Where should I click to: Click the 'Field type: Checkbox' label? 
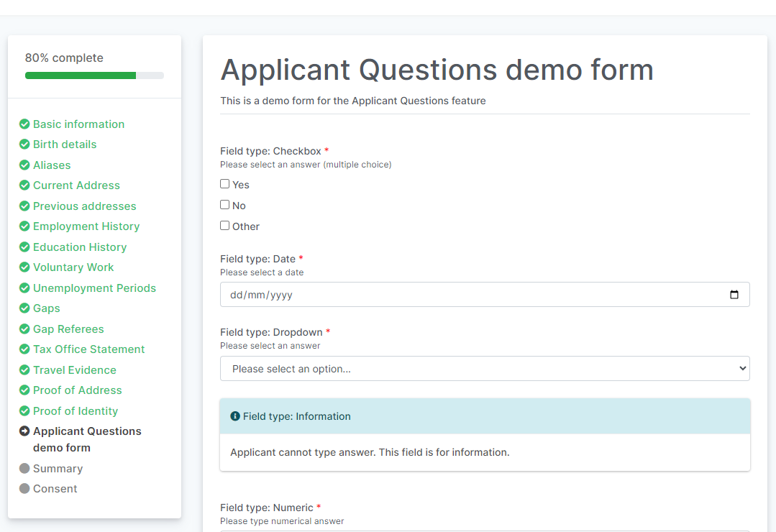[x=270, y=151]
